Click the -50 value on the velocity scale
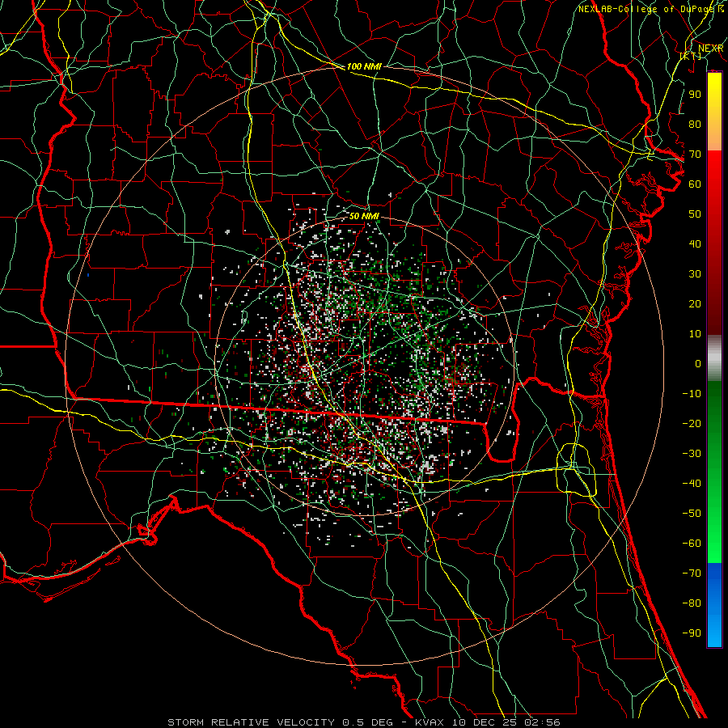This screenshot has width=728, height=728. 692,514
